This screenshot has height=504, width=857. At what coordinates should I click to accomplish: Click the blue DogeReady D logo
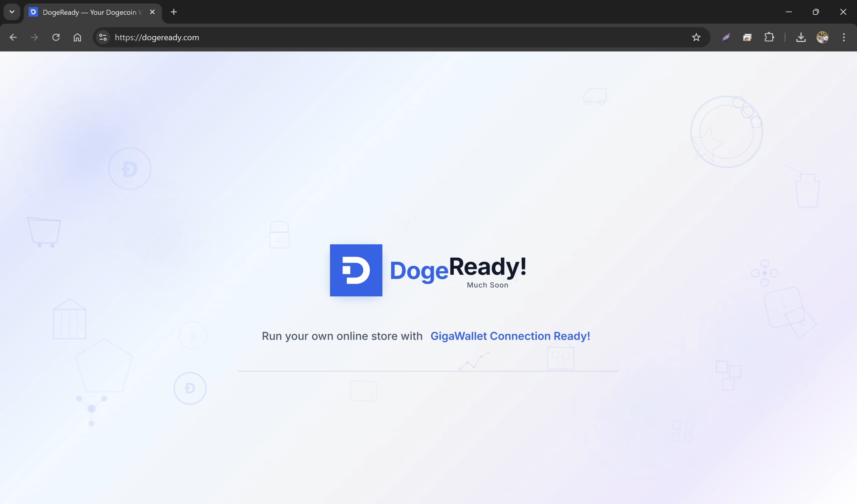tap(356, 270)
